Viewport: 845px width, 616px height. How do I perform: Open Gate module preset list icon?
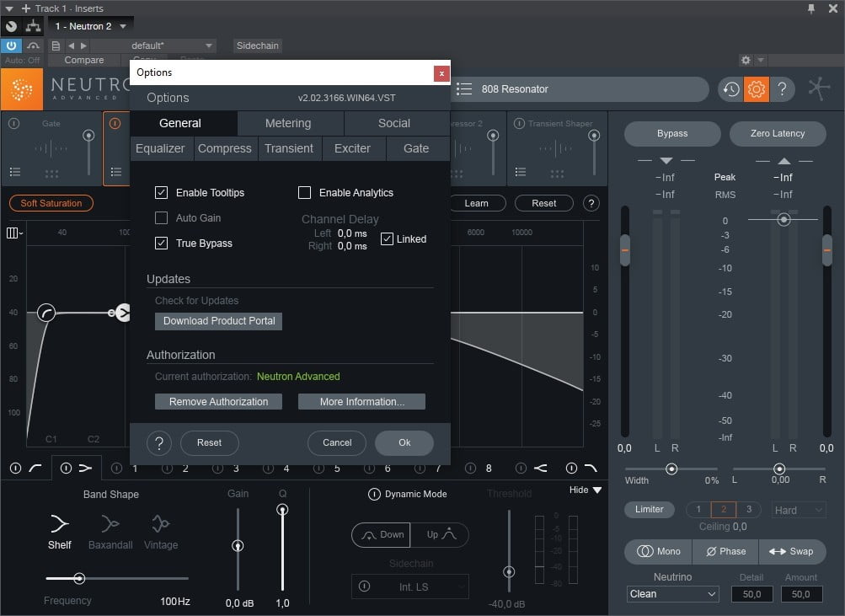[x=15, y=172]
